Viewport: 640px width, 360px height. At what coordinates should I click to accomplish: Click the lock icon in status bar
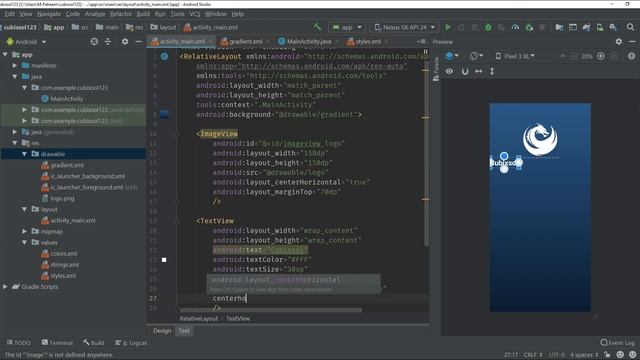tap(607, 355)
